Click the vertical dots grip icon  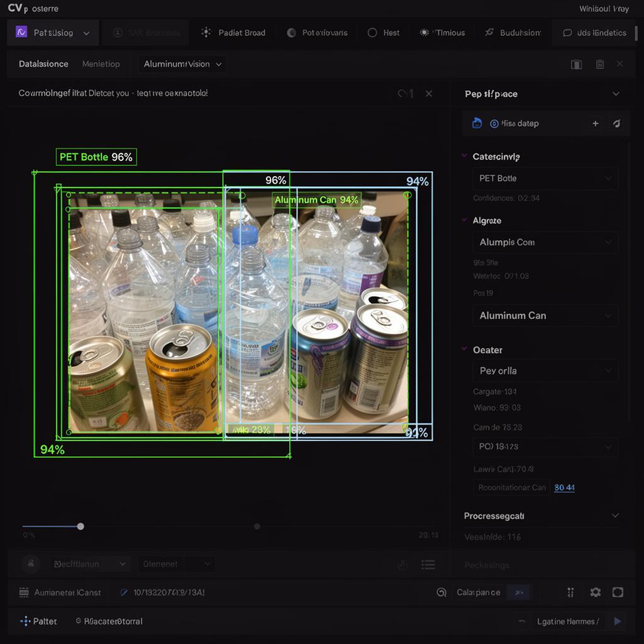(570, 592)
